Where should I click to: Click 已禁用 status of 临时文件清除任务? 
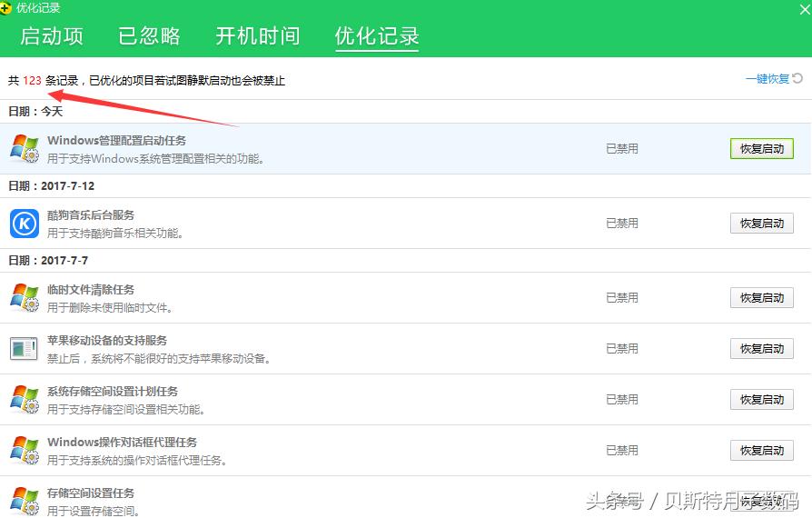click(x=622, y=298)
